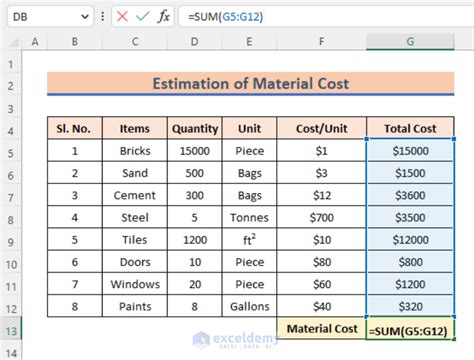Open the Name Box dropdown arrow
This screenshot has height=360, width=474.
(85, 16)
